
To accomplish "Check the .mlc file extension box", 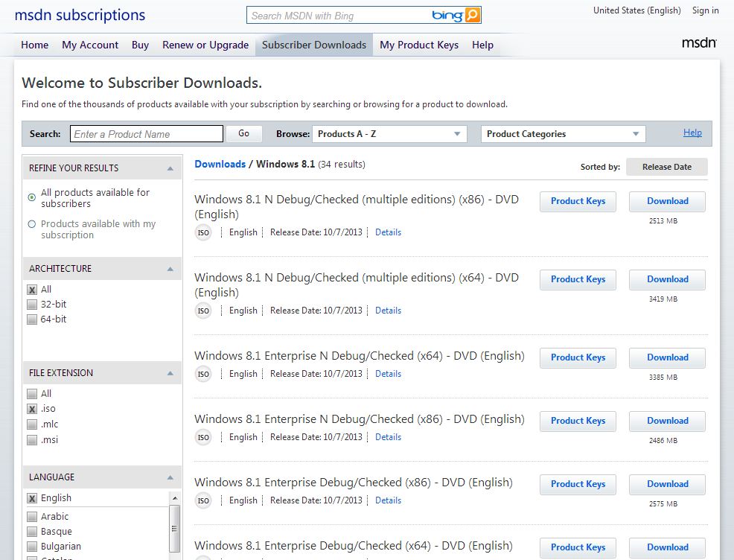I will click(32, 424).
